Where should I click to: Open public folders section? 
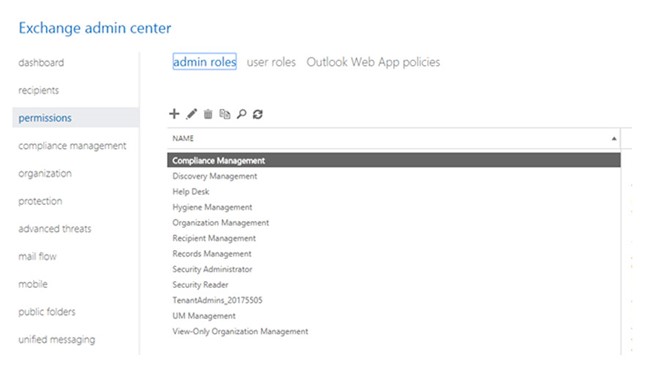47,312
